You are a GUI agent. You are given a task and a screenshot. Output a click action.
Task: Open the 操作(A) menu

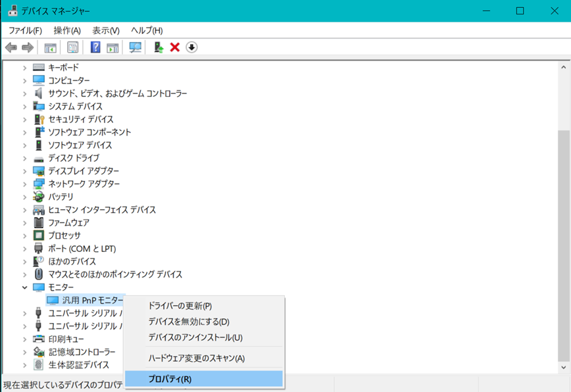click(x=67, y=31)
